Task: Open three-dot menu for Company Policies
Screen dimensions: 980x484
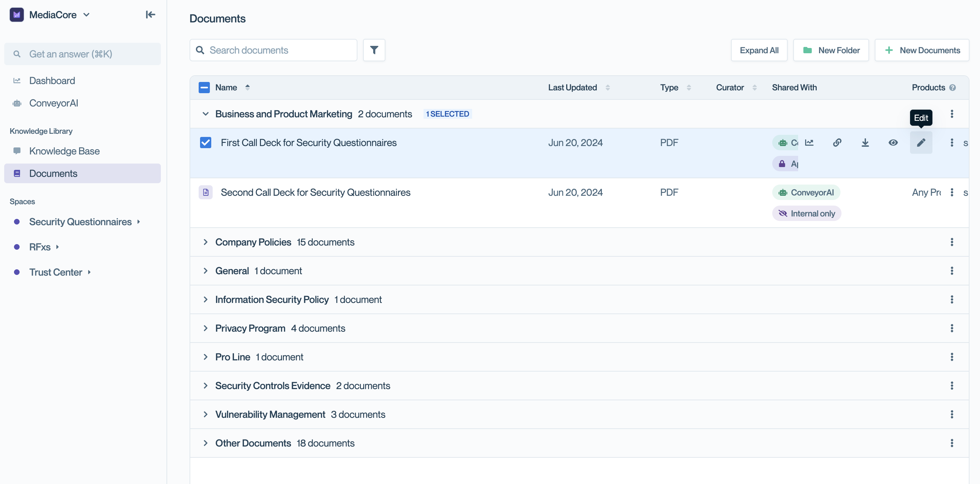Action: 951,242
